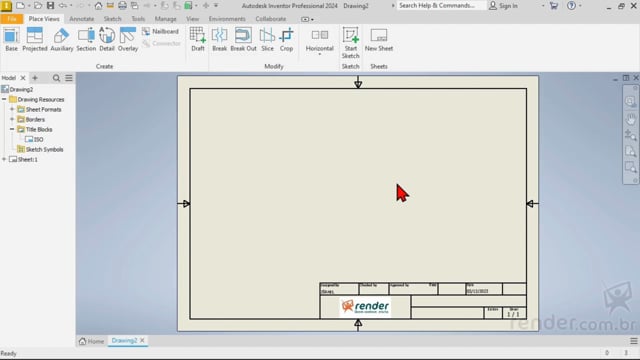Viewport: 640px width, 360px height.
Task: Expand the Sheet:1 node
Action: point(4,159)
